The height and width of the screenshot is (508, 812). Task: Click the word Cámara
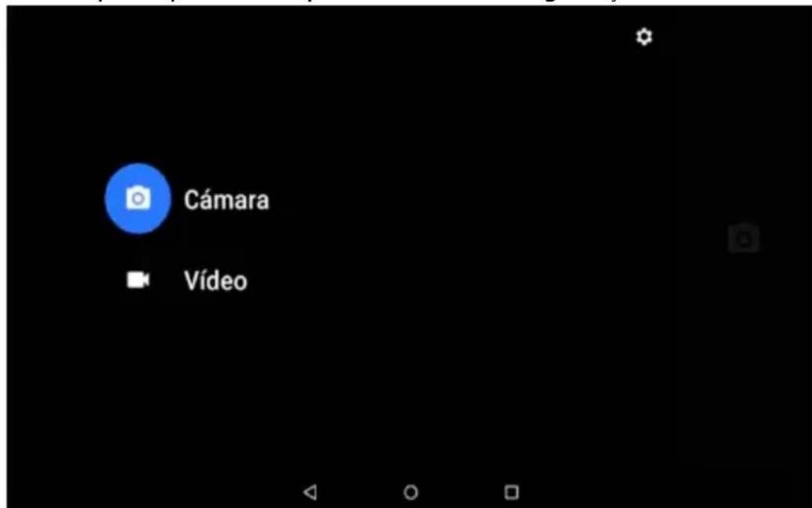pos(226,200)
